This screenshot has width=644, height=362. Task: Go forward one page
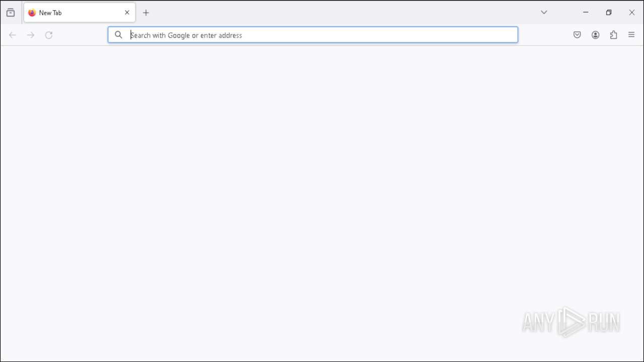click(31, 35)
